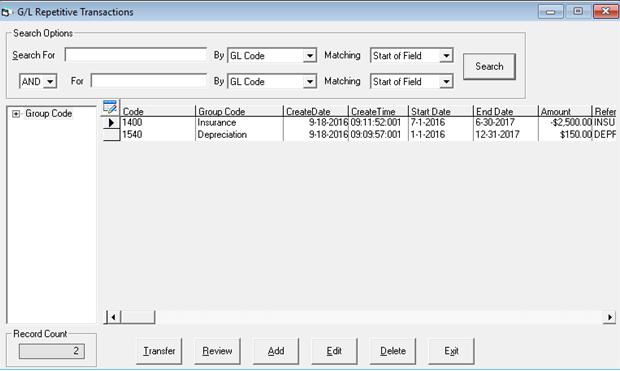The height and width of the screenshot is (371, 620).
Task: Click the Edit button
Action: click(334, 351)
